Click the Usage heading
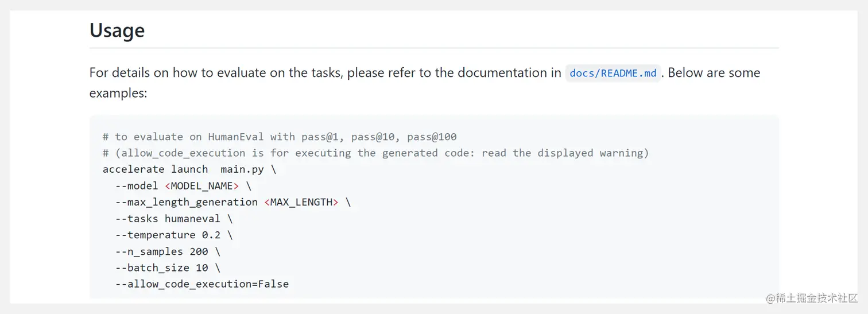Viewport: 868px width, 314px height. [x=117, y=30]
